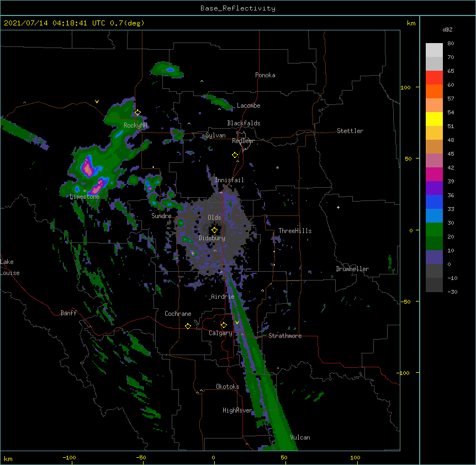This screenshot has height=465, width=476.
Task: Click the RedDeer city label
Action: [x=243, y=141]
